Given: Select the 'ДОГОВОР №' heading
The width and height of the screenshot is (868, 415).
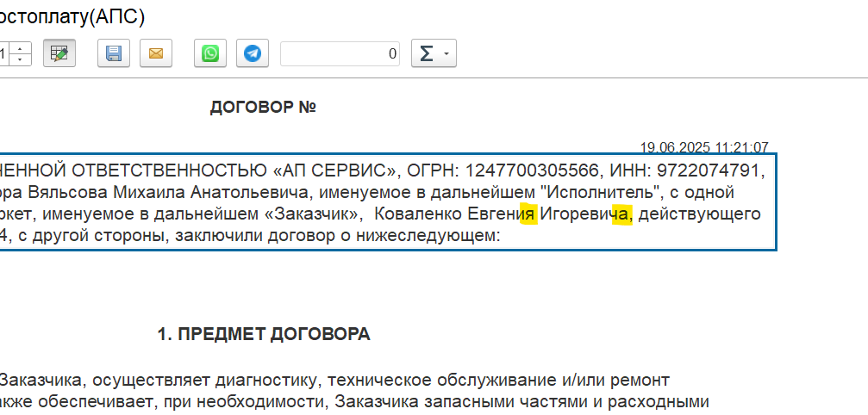Looking at the screenshot, I should (264, 108).
